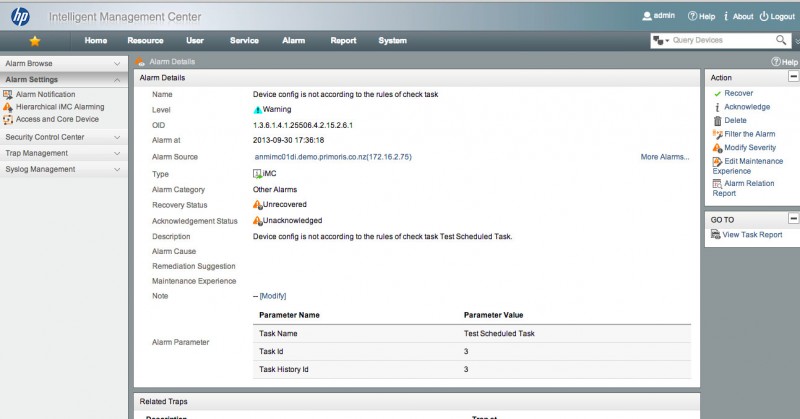Expand the Trap Management section

pos(117,153)
